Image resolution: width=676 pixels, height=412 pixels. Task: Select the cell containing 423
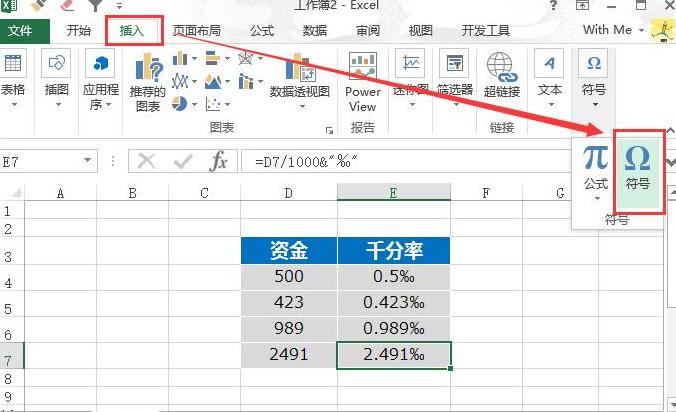(x=288, y=303)
